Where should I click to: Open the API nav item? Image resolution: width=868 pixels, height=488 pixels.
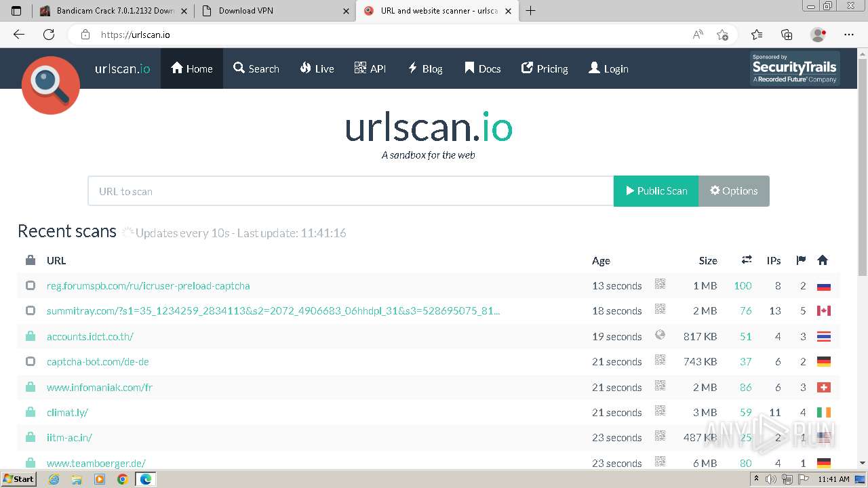coord(370,68)
